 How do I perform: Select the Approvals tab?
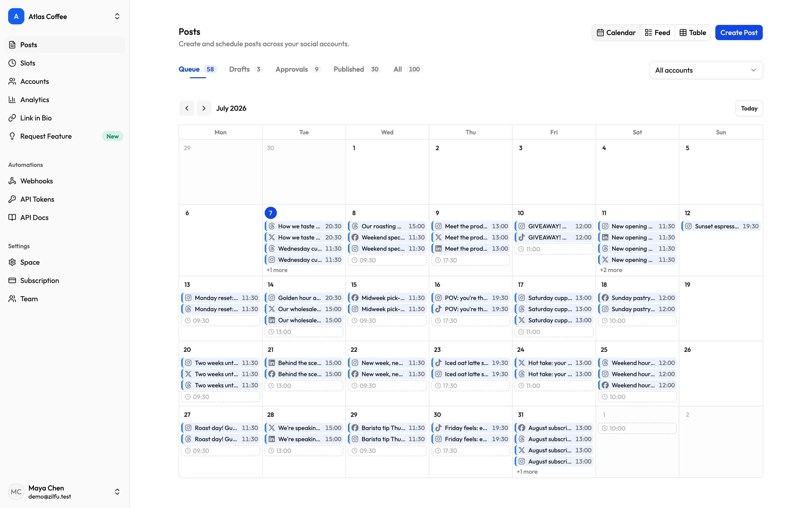[x=298, y=69]
